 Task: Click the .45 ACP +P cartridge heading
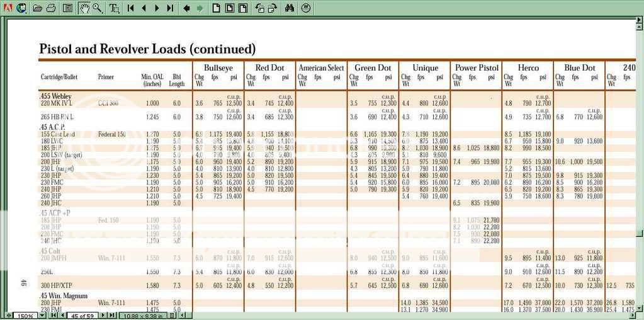click(x=55, y=213)
